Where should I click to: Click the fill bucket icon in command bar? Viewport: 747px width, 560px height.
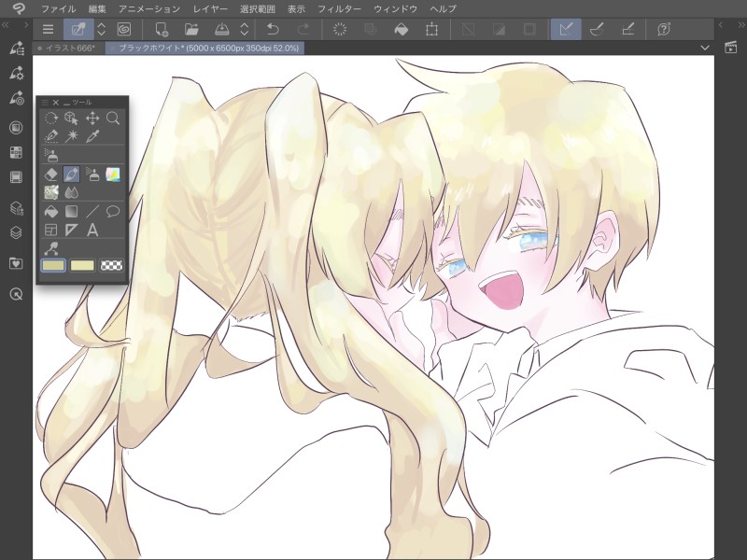point(402,30)
